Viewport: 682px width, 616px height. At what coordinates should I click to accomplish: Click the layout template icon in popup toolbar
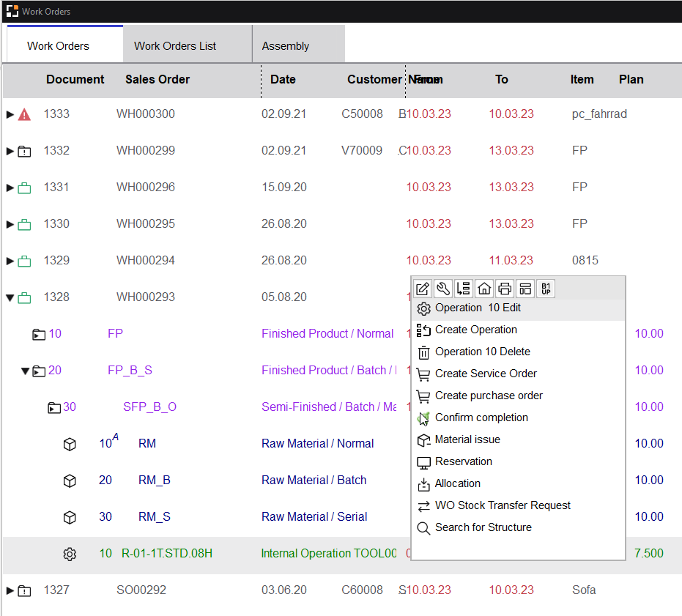coord(525,289)
